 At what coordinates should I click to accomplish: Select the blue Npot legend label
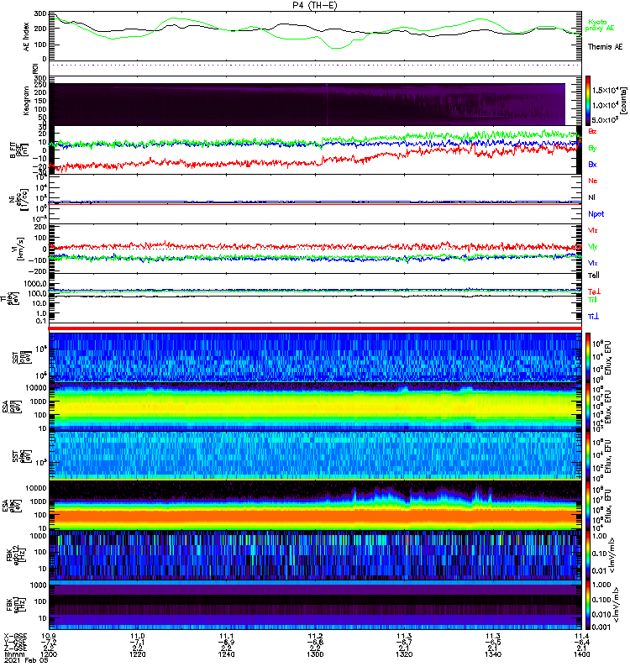click(596, 214)
